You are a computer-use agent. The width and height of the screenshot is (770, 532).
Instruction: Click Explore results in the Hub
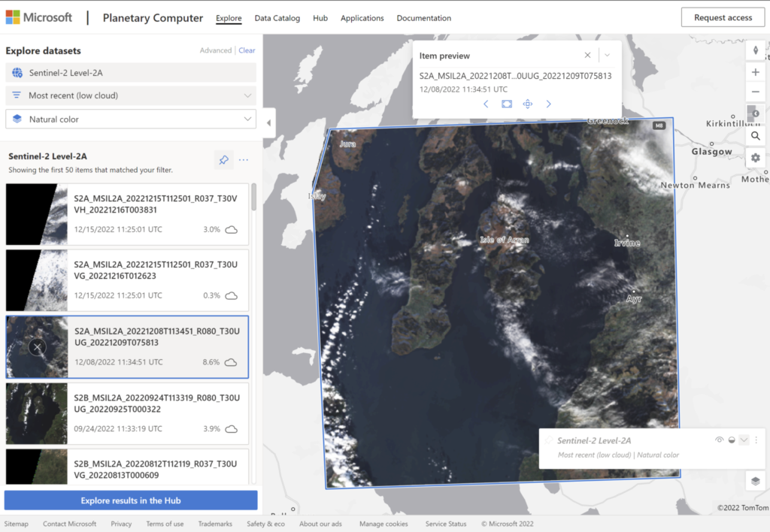pos(131,500)
